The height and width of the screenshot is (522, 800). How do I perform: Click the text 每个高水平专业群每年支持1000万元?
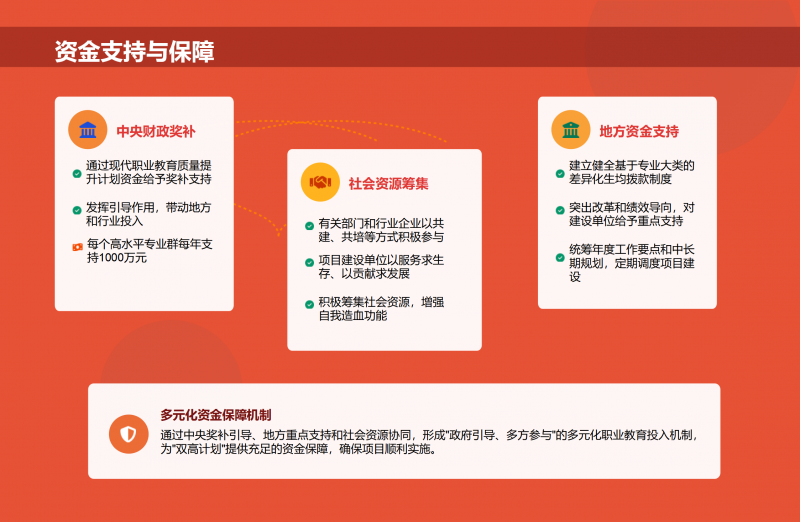click(149, 251)
